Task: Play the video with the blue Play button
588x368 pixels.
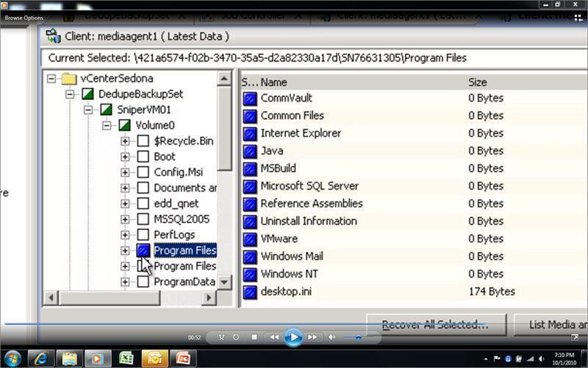Action: pyautogui.click(x=293, y=337)
